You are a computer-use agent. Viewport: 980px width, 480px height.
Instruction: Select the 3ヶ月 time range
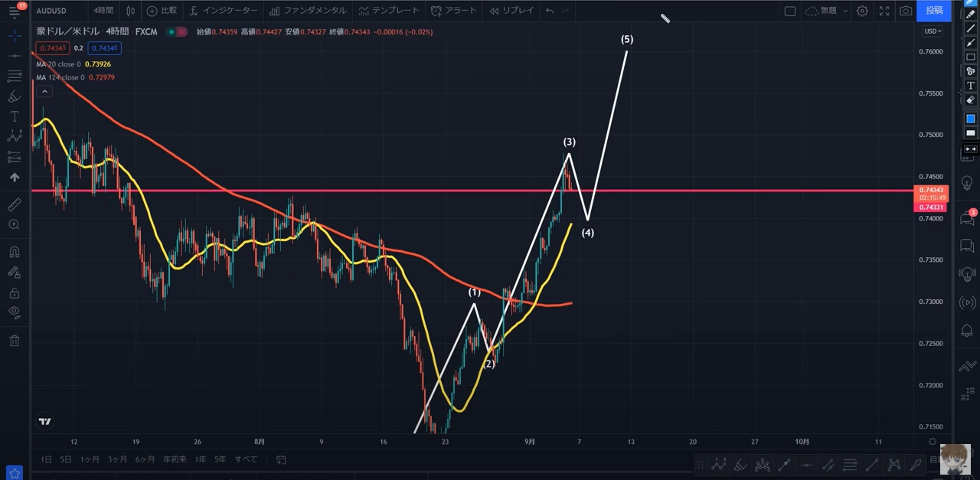point(117,459)
